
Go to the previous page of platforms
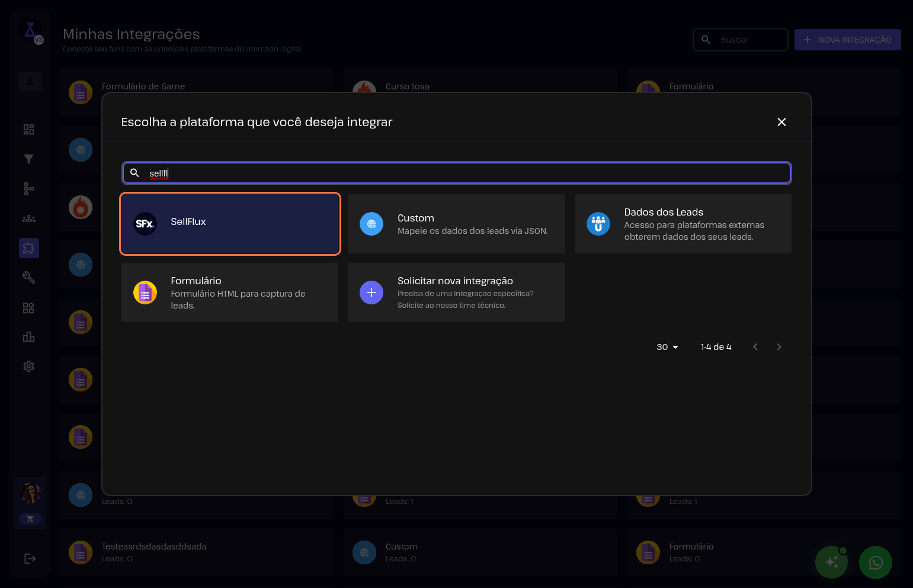tap(755, 347)
